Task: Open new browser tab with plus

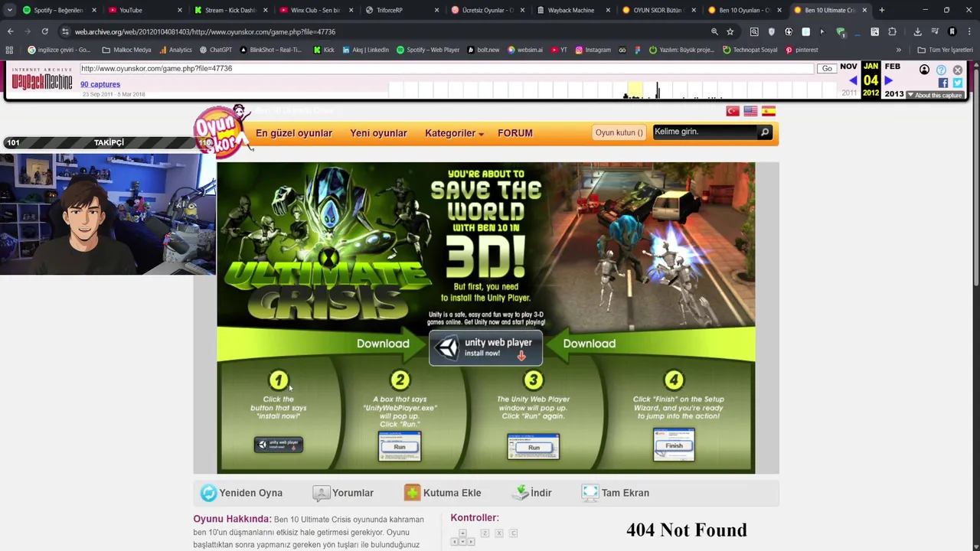Action: 882,10
